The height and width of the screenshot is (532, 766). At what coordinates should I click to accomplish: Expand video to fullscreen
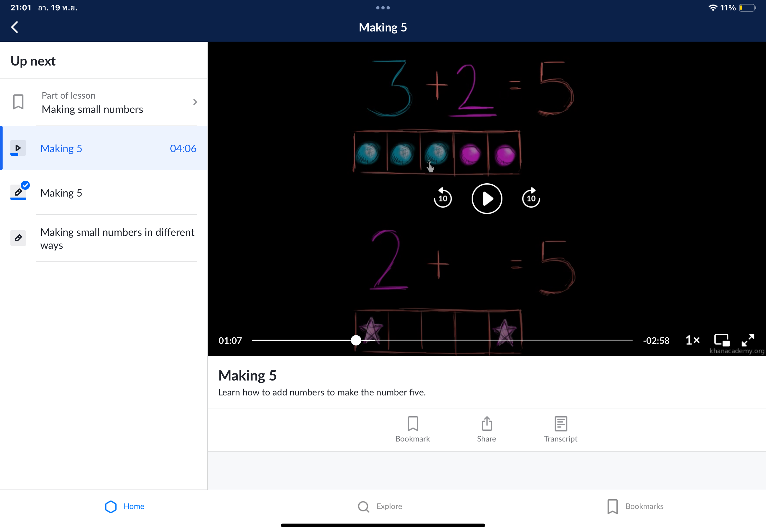click(x=748, y=340)
